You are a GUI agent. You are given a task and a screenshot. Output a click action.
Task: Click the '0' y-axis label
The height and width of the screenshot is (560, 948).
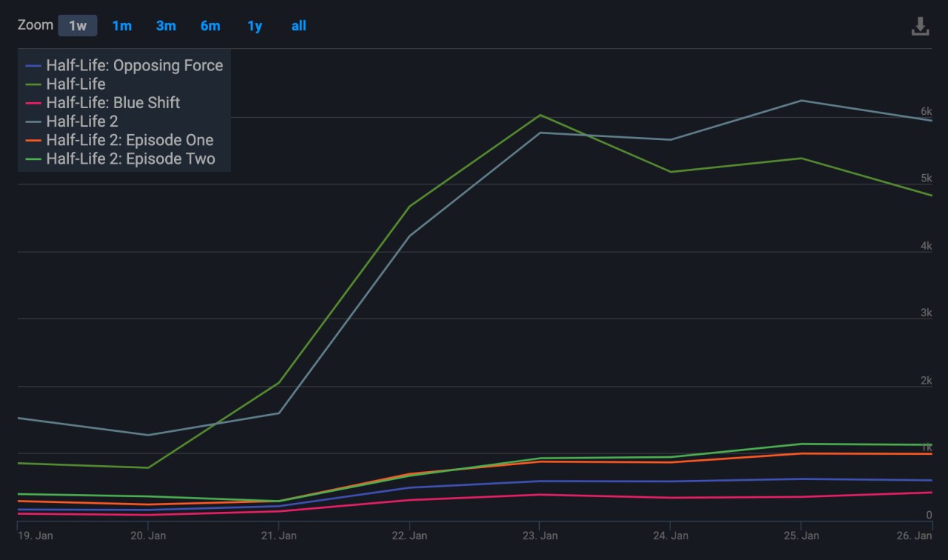(x=929, y=516)
